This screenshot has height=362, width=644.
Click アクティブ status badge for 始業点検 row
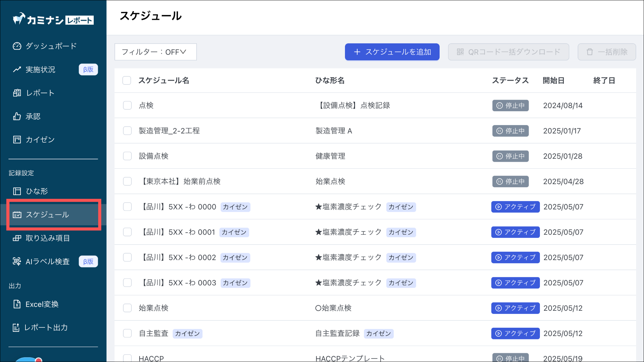(x=515, y=308)
